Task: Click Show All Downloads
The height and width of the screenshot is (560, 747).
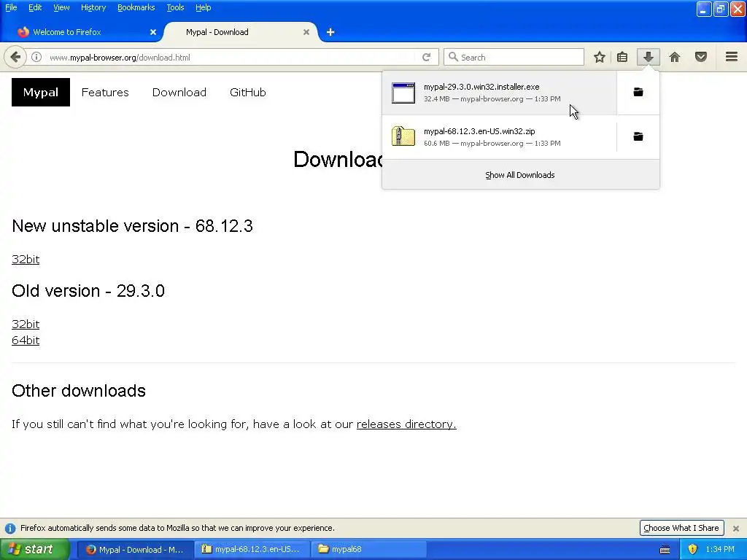Action: click(x=520, y=175)
